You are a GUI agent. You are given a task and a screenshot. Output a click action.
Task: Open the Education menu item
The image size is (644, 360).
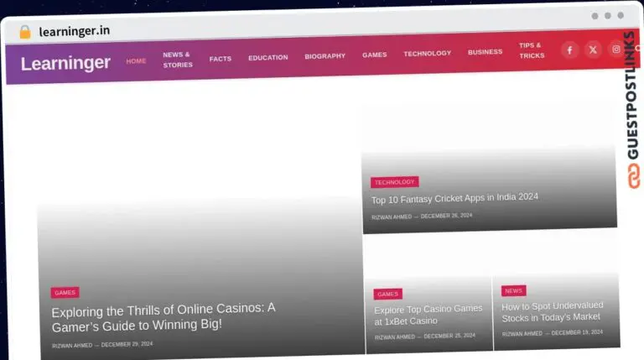click(267, 58)
